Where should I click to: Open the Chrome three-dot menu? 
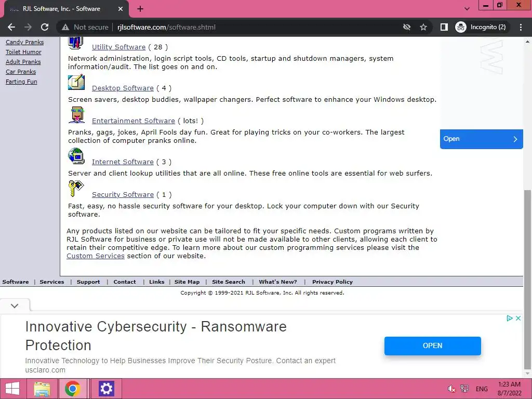pyautogui.click(x=521, y=27)
